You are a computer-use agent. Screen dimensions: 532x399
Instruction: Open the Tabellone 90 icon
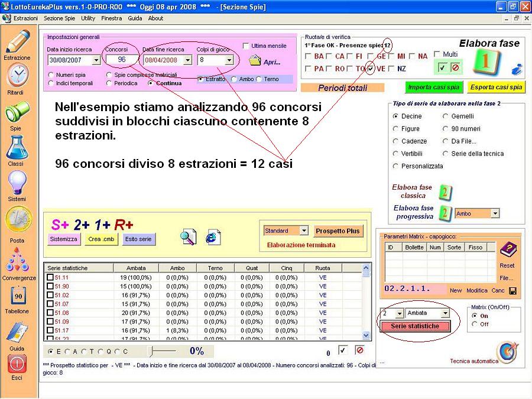[x=18, y=296]
